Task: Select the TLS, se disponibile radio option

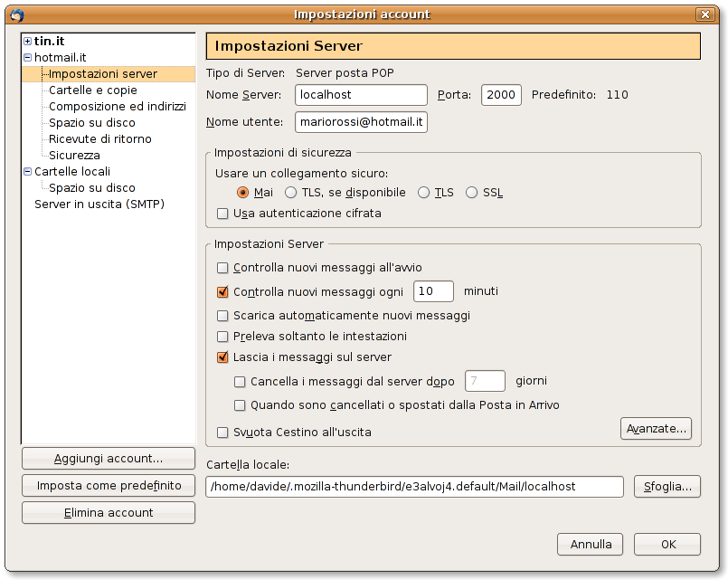Action: [x=291, y=193]
